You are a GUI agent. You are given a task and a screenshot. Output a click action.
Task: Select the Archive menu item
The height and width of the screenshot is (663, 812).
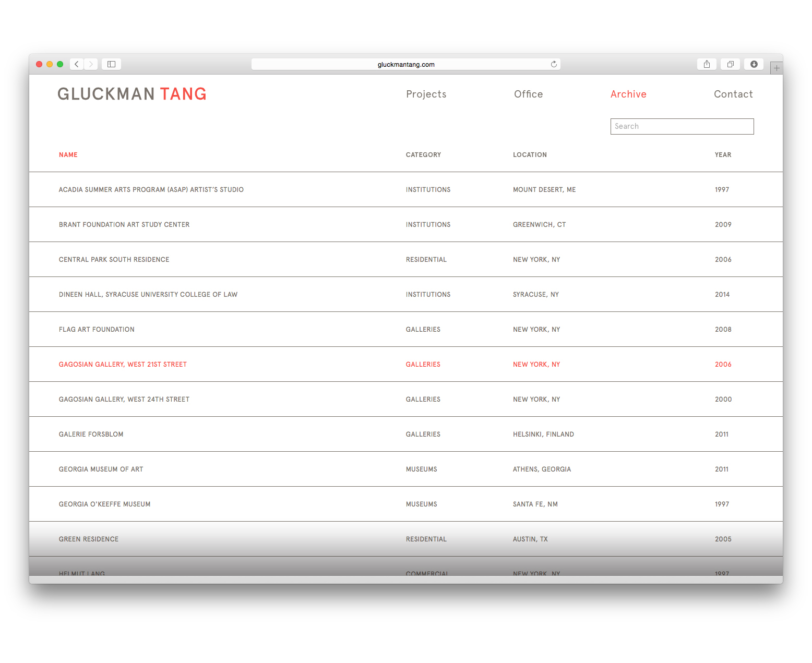(628, 94)
